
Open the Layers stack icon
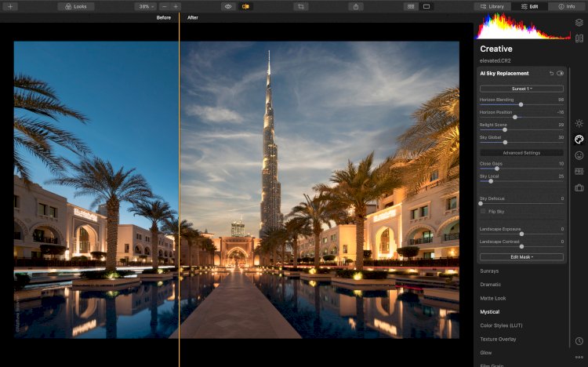click(579, 23)
